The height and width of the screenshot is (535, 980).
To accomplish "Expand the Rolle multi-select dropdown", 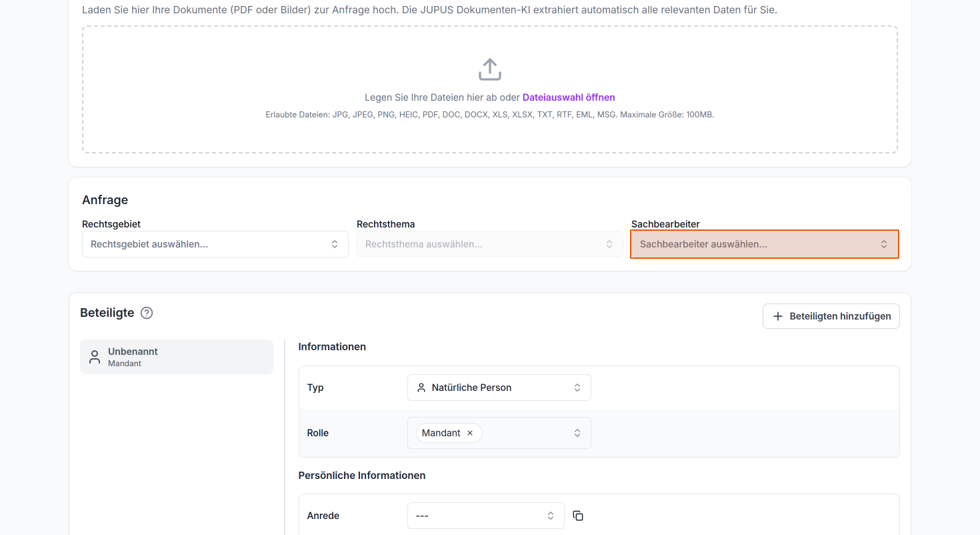I will (499, 433).
